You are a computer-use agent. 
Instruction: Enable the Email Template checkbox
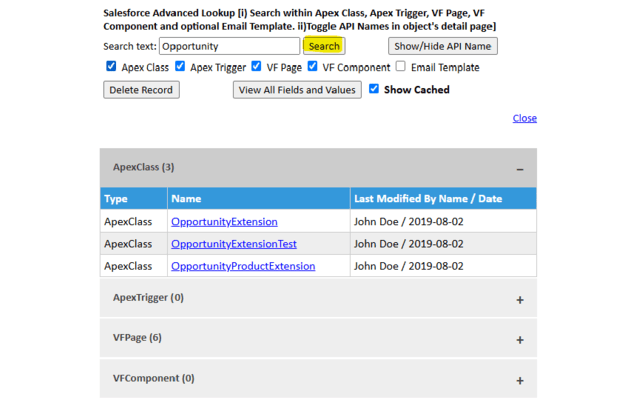point(401,66)
